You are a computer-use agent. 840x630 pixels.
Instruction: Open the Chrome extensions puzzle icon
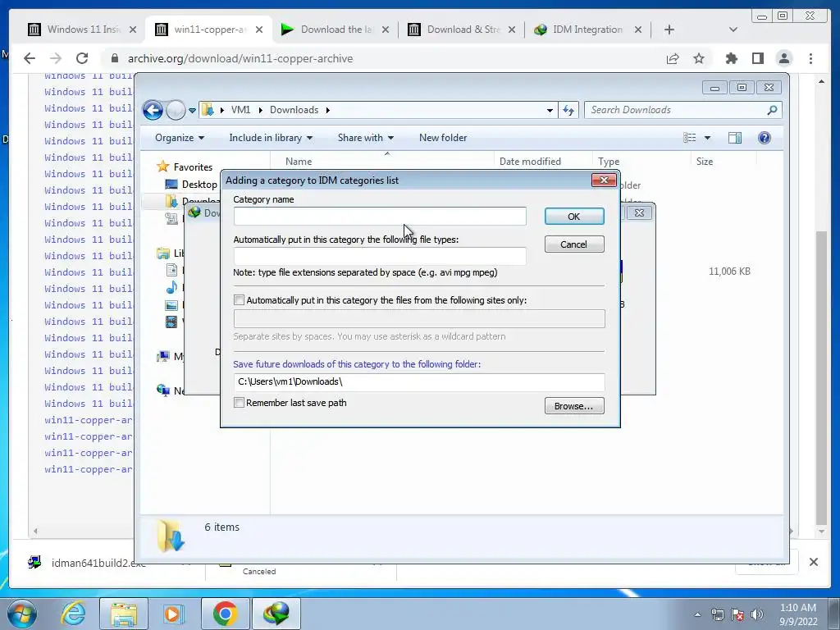[731, 58]
